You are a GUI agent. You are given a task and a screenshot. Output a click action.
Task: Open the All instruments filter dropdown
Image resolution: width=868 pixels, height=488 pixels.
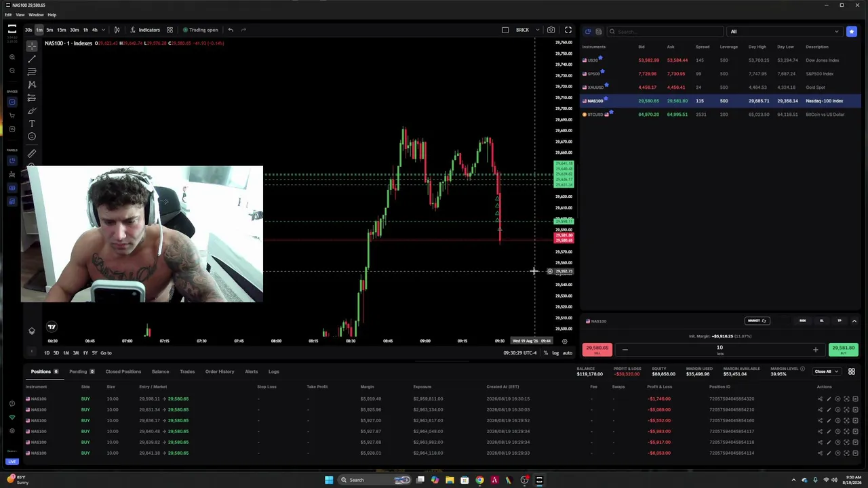(x=784, y=31)
